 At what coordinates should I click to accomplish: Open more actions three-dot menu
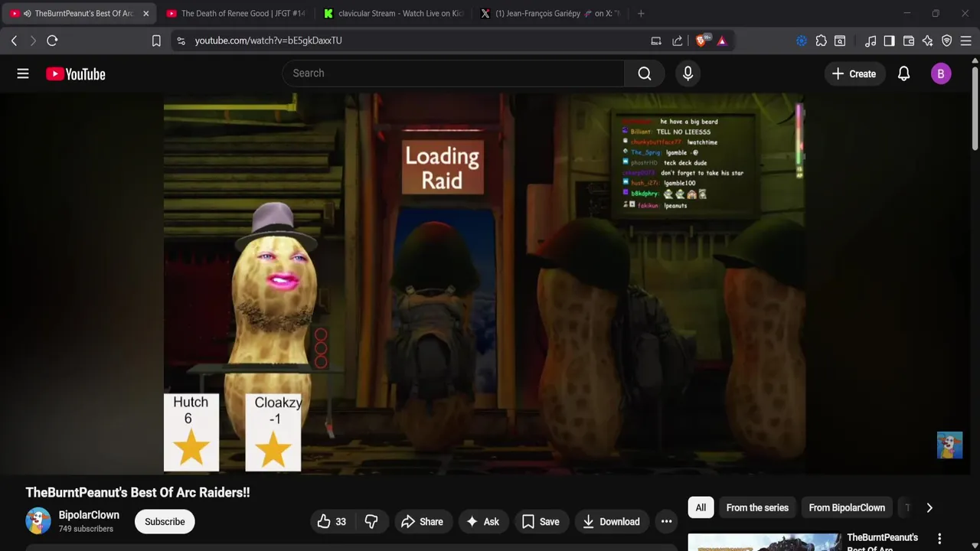click(666, 522)
